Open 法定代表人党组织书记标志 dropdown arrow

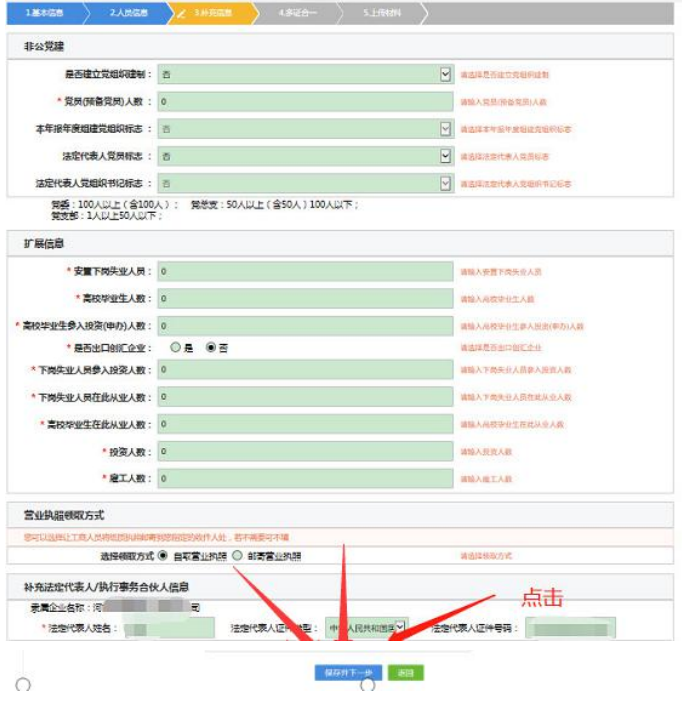[x=446, y=183]
